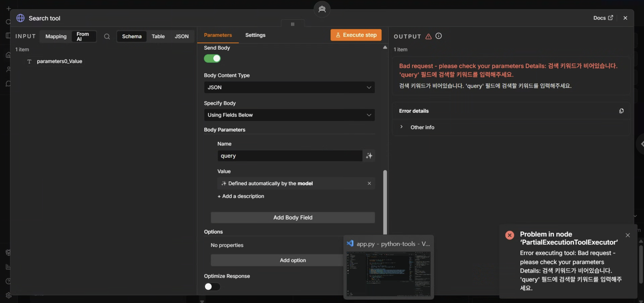Viewport: 644px width, 303px height.
Task: Click the scroll up arrow in parameters panel
Action: [385, 47]
